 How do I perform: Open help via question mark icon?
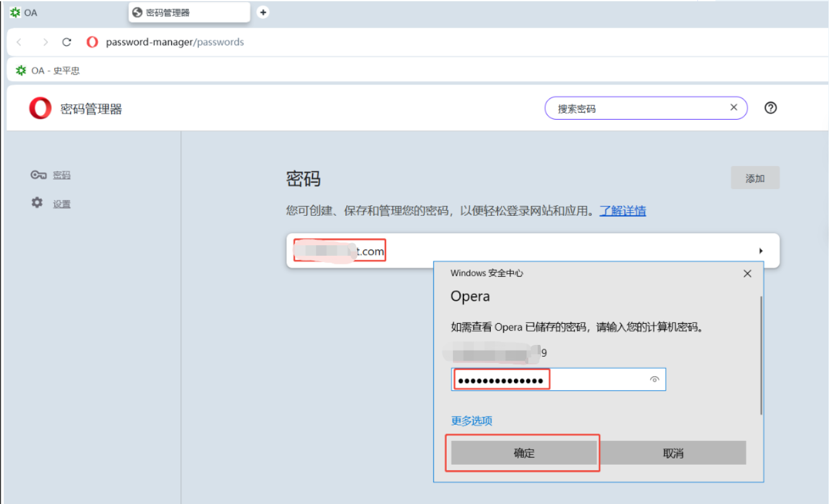point(770,108)
